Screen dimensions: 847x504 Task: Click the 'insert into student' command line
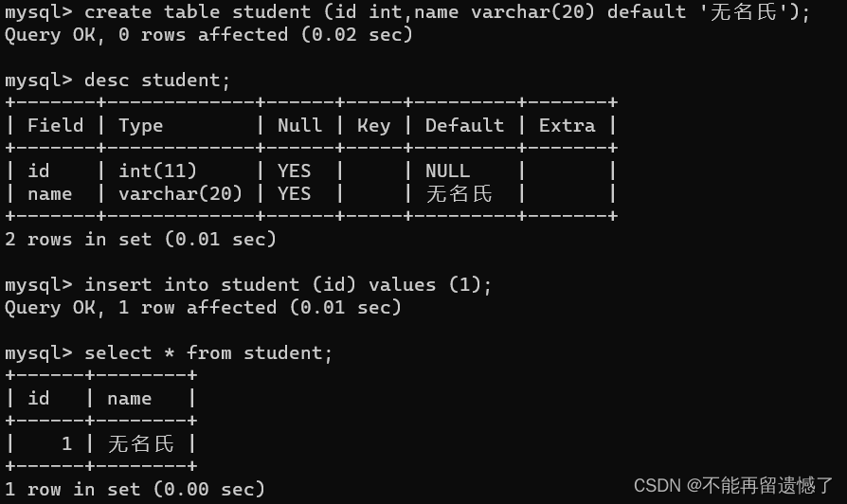(x=248, y=284)
